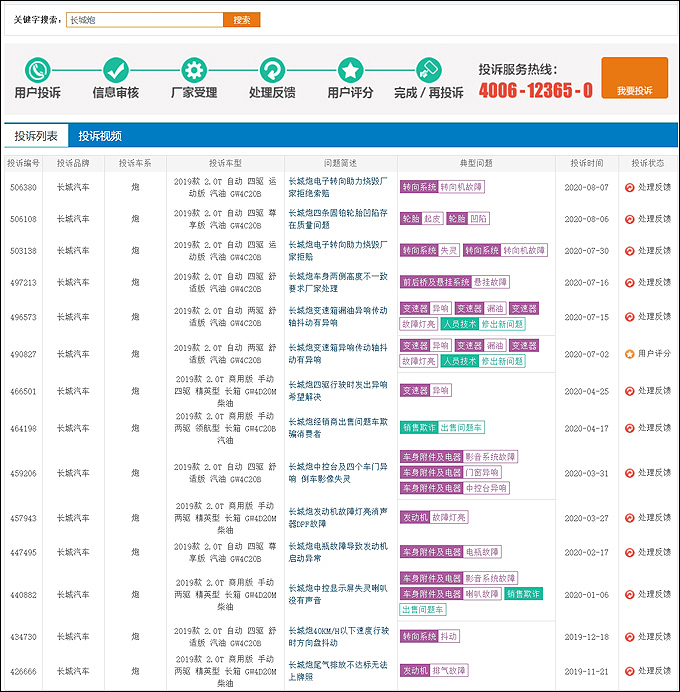Click the 转向系统 失灵 tag
Viewport: 680px width, 692px height.
pos(430,251)
